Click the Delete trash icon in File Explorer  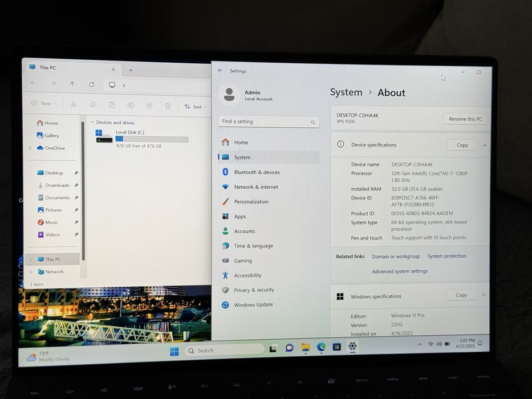(168, 106)
